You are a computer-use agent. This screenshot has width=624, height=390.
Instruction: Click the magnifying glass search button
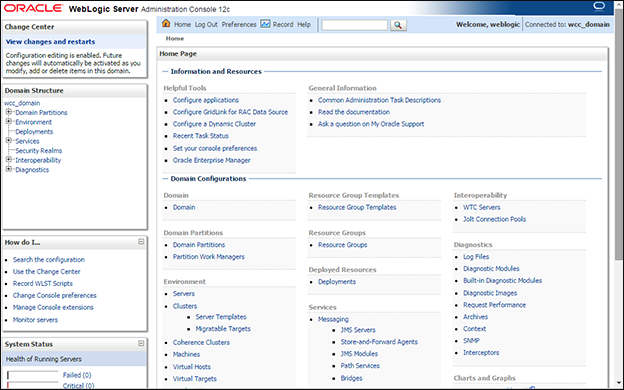pyautogui.click(x=398, y=25)
